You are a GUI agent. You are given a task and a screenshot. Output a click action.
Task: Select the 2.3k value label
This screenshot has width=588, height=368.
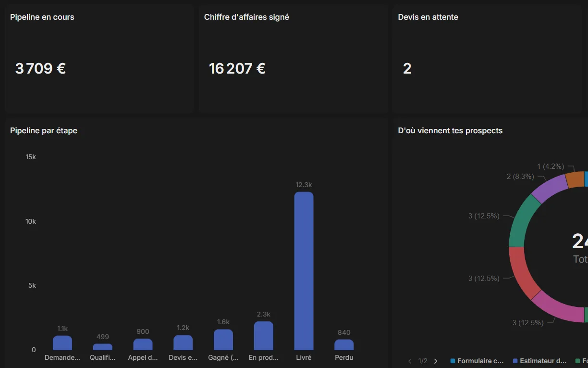pyautogui.click(x=263, y=314)
